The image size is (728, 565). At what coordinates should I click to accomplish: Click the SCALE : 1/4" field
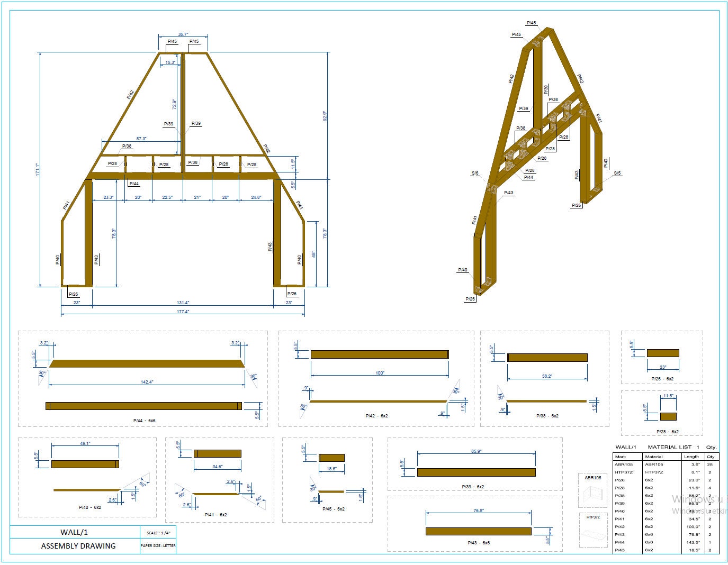[x=158, y=532]
